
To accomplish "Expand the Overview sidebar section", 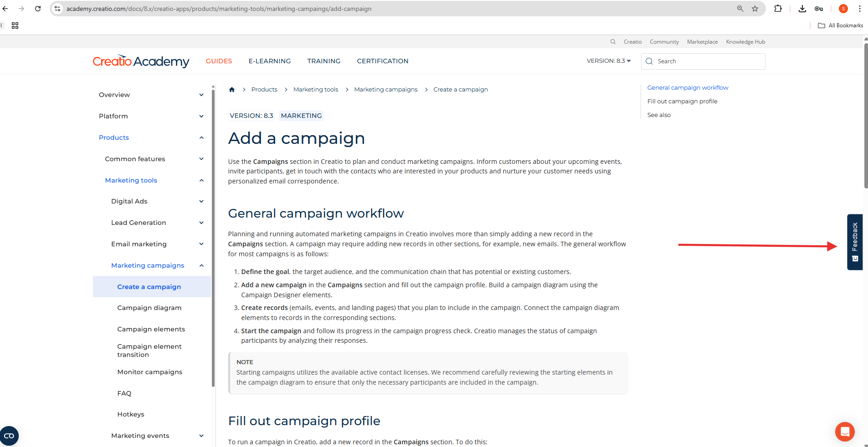I will pos(201,95).
